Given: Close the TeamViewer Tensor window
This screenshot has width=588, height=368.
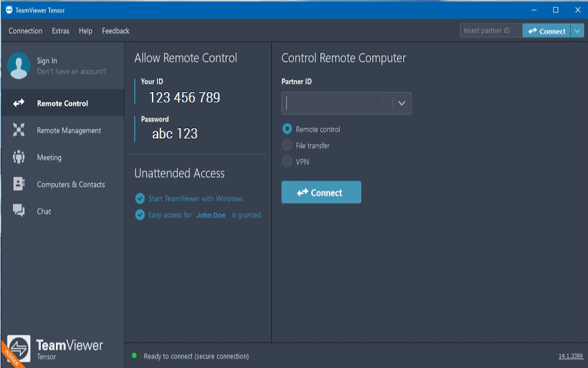Looking at the screenshot, I should [x=578, y=10].
